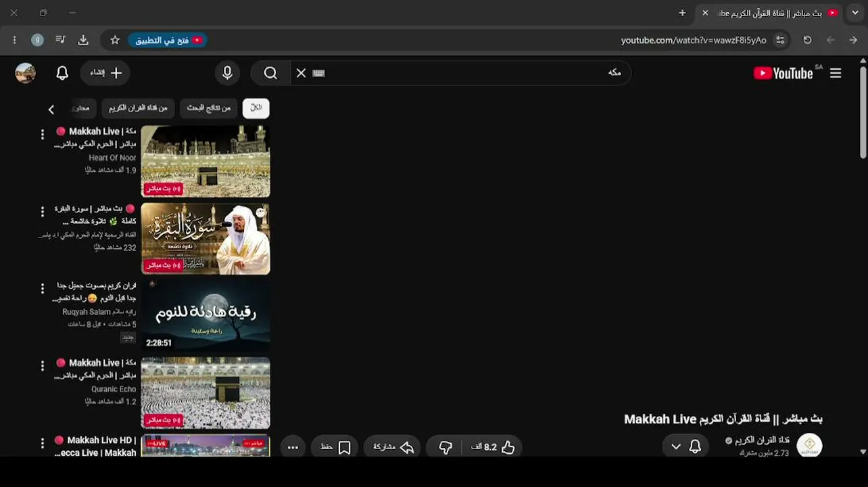Open قناة القرآن الكريم channel avatar
Viewport: 868px width, 487px height.
tap(809, 446)
